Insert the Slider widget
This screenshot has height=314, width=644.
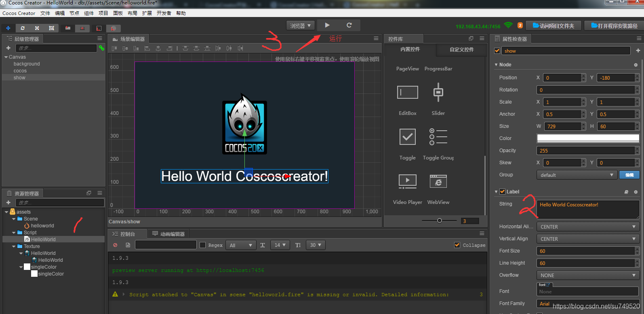click(438, 92)
